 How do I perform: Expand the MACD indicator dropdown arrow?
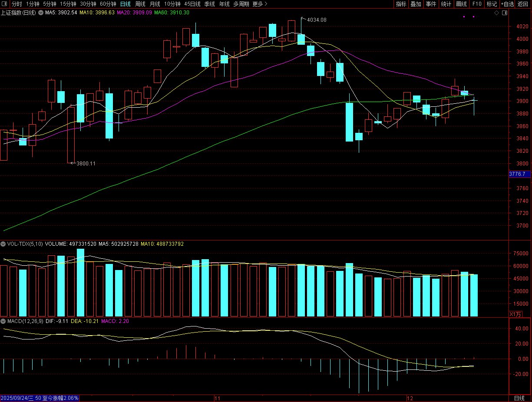click(x=3, y=321)
